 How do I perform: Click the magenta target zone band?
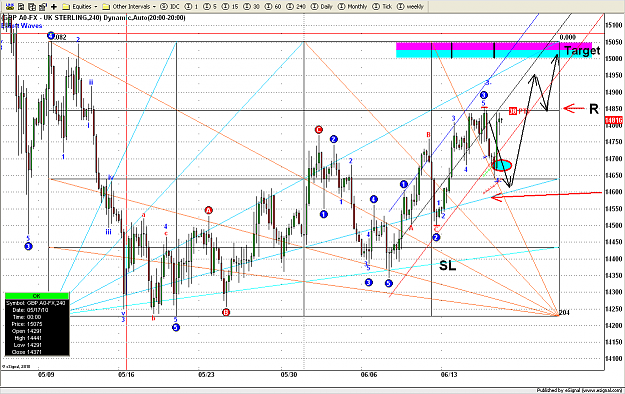(494, 46)
